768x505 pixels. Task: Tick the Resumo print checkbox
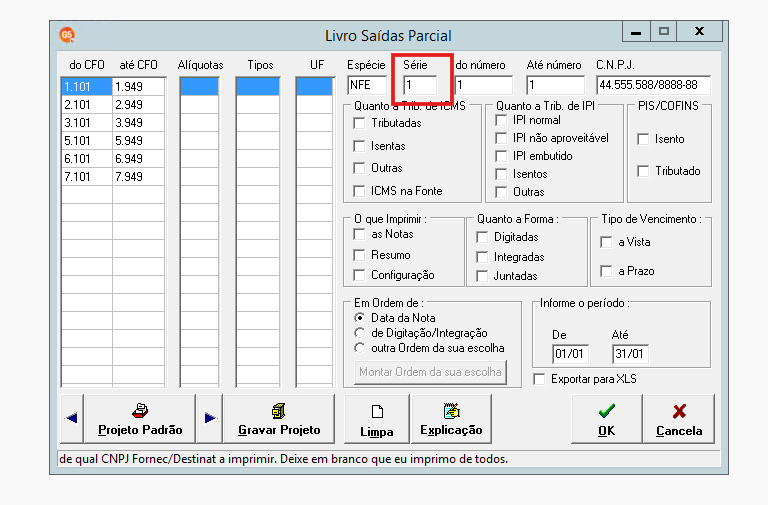359,255
